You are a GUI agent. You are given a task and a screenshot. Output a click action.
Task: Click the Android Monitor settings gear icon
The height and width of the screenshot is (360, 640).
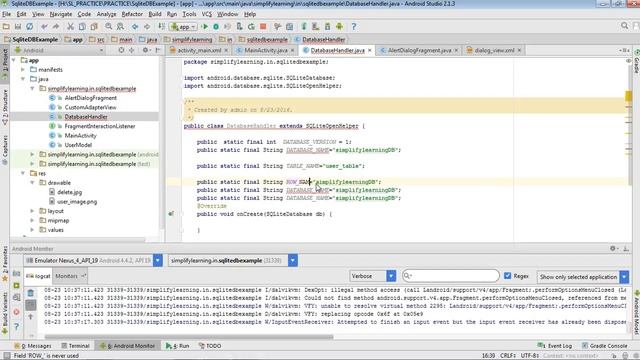[x=613, y=248]
